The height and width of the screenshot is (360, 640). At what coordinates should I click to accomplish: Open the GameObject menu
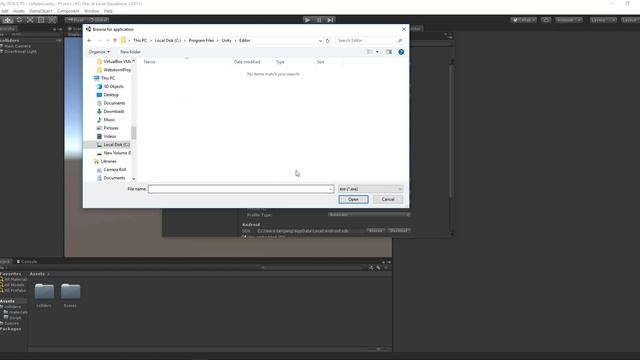pos(41,11)
